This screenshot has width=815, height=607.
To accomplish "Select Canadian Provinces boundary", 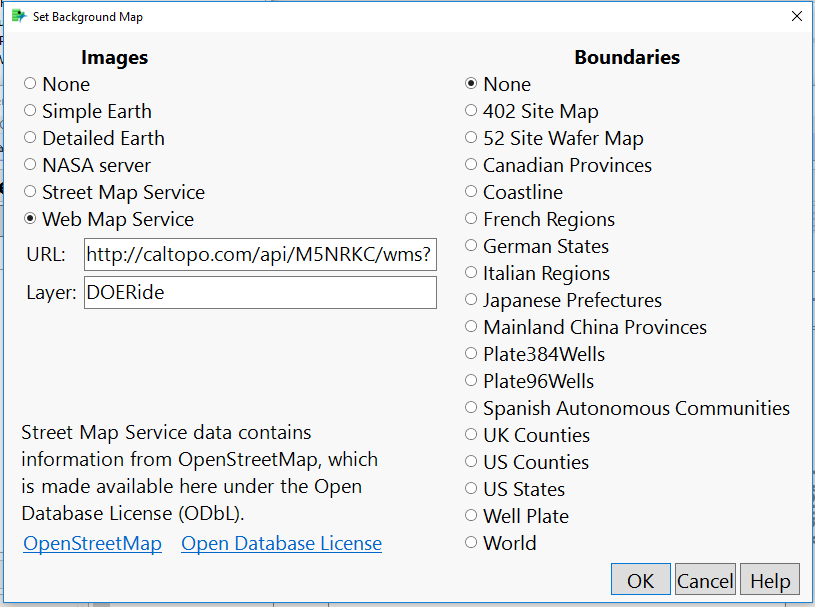I will [x=471, y=165].
